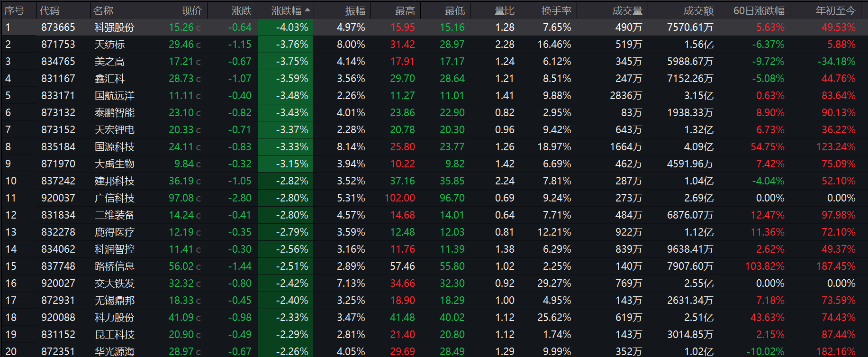
Task: Click the 123.24% year-to-date value
Action: [836, 147]
